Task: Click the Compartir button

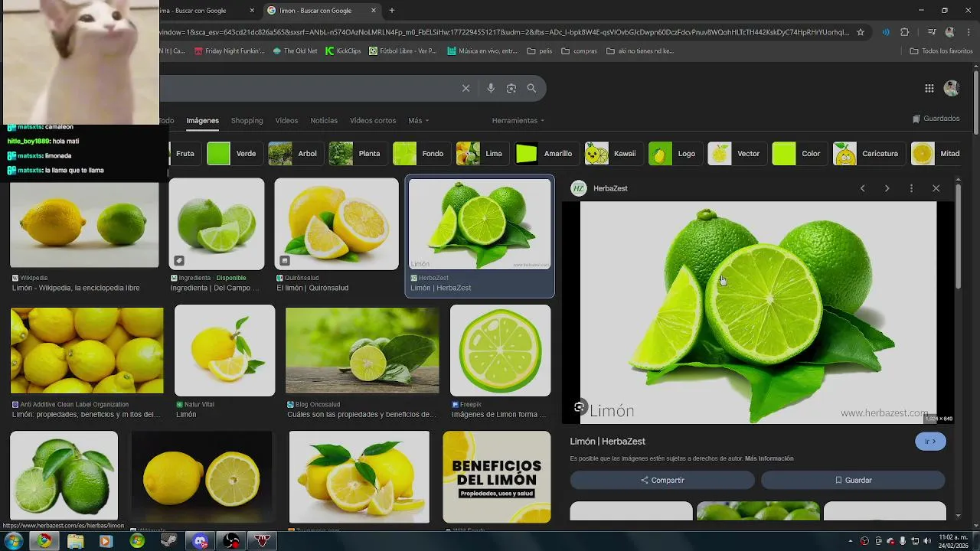Action: click(662, 480)
